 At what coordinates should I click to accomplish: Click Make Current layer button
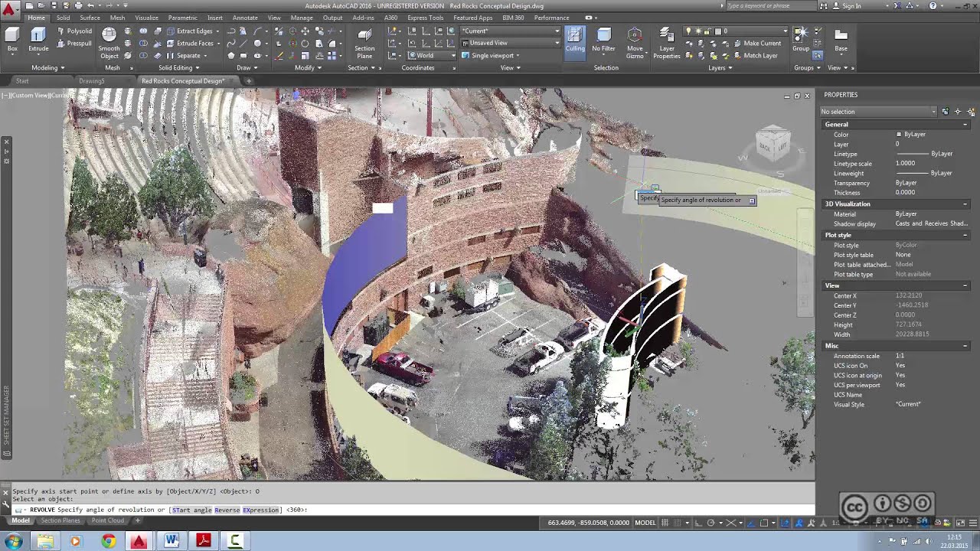tap(756, 44)
